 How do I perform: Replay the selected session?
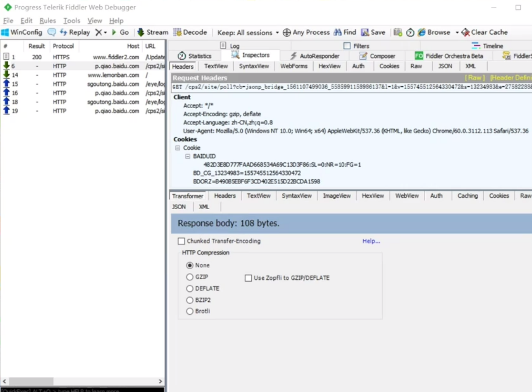pos(75,32)
